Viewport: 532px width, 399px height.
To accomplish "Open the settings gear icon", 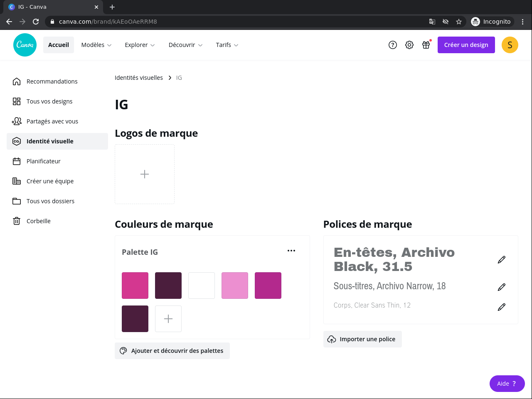I will point(409,45).
